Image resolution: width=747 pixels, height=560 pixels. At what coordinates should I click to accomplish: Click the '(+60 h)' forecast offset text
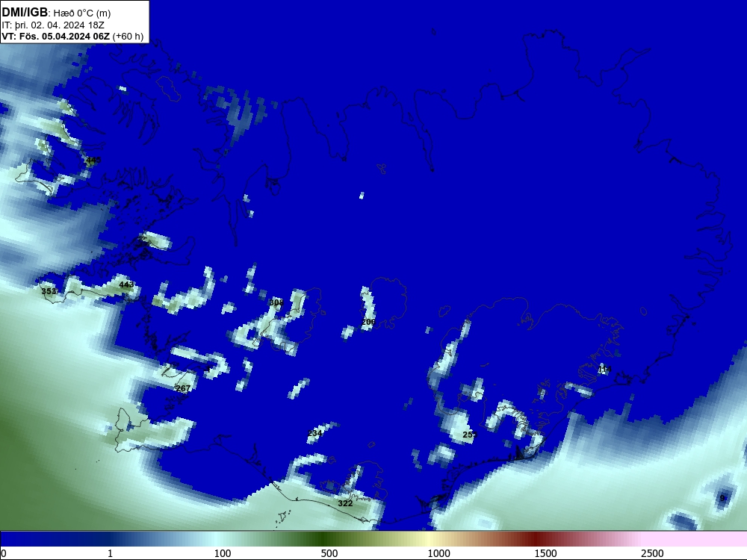[128, 36]
